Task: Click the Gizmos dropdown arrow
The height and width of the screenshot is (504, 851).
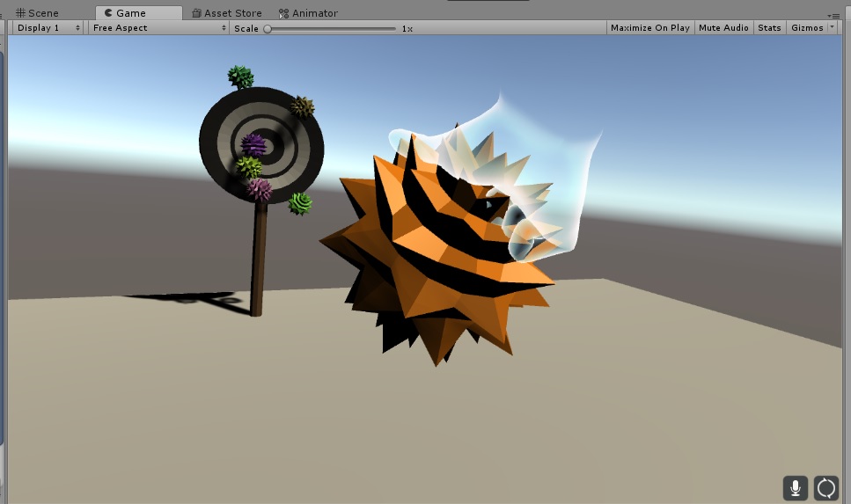Action: click(x=833, y=28)
